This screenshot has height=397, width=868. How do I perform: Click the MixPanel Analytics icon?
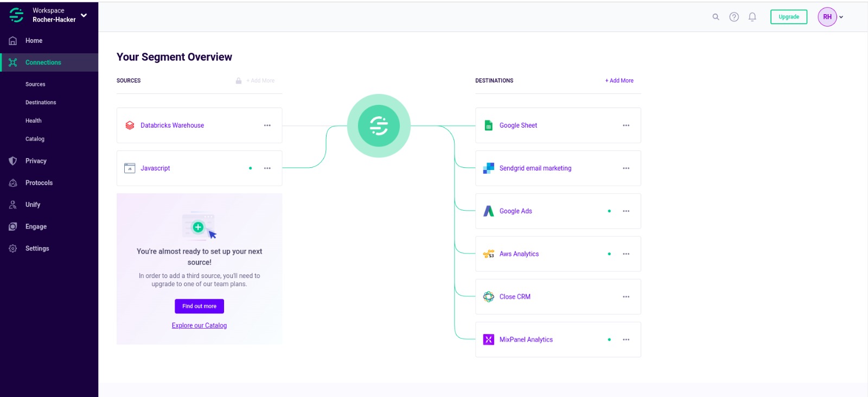coord(489,339)
